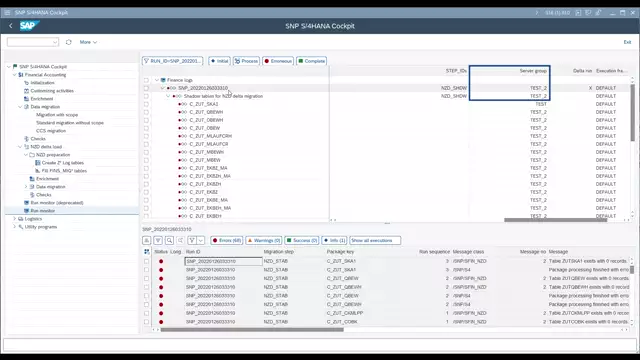
Task: Tick checkbox of C_ZUT_COBK message row
Action: tap(147, 322)
